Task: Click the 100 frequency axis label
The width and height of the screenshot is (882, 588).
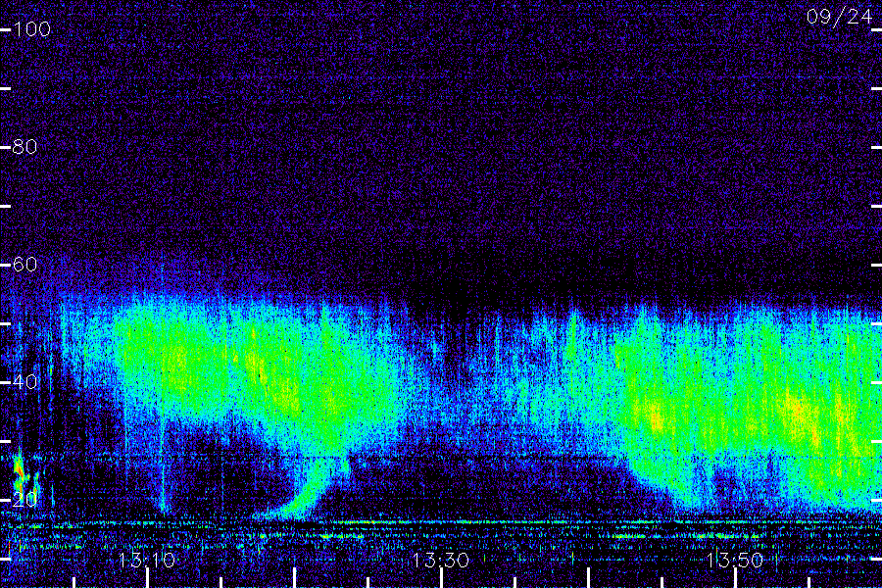Action: point(31,29)
